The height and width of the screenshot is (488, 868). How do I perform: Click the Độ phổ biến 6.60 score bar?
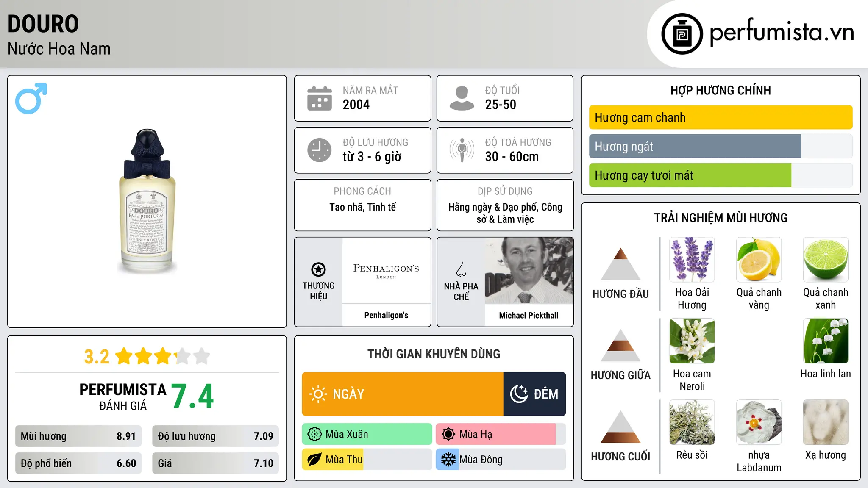click(x=78, y=463)
